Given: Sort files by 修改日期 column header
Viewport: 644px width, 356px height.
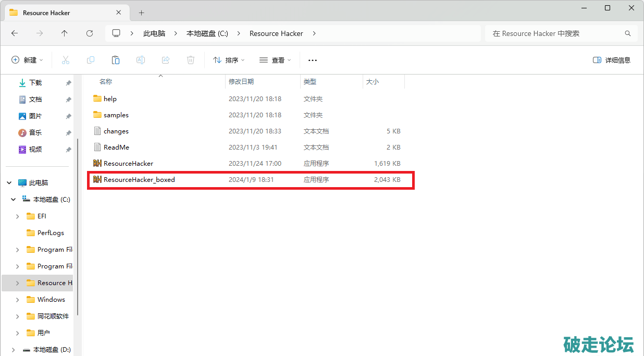Looking at the screenshot, I should (x=241, y=82).
